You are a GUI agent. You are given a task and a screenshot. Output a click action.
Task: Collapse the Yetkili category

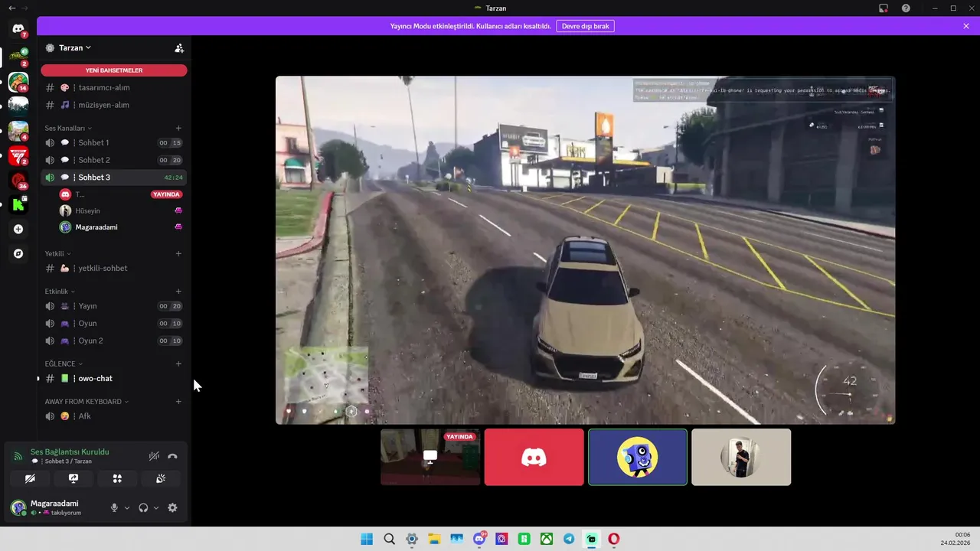click(58, 253)
